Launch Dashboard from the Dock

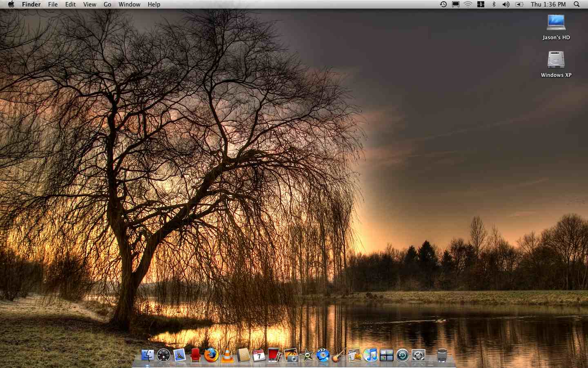[163, 355]
